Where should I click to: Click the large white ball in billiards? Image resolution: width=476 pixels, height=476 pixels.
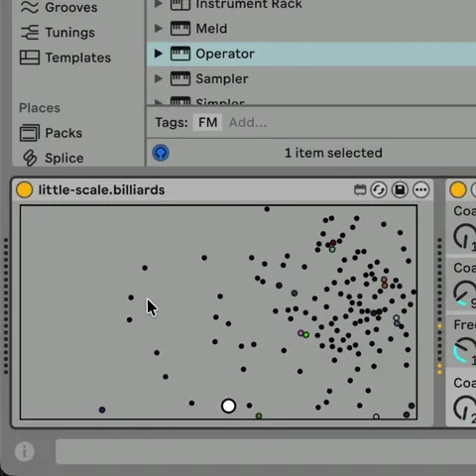228,406
